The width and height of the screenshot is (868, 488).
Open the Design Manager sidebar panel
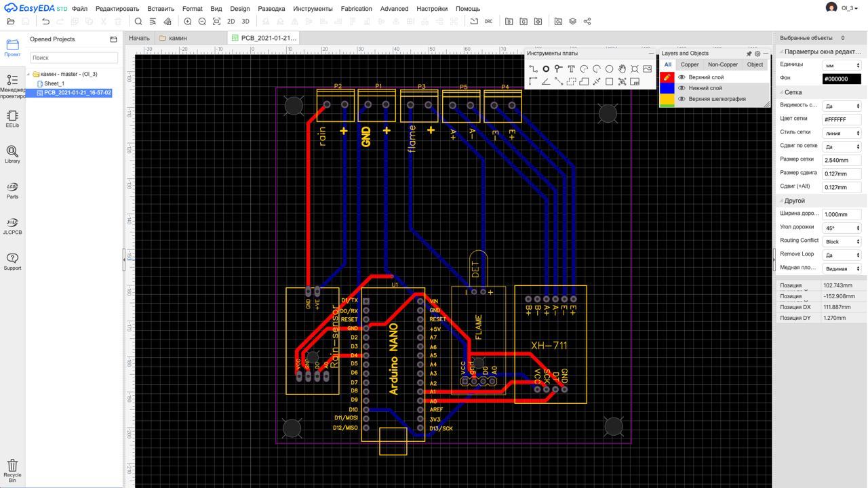(12, 86)
